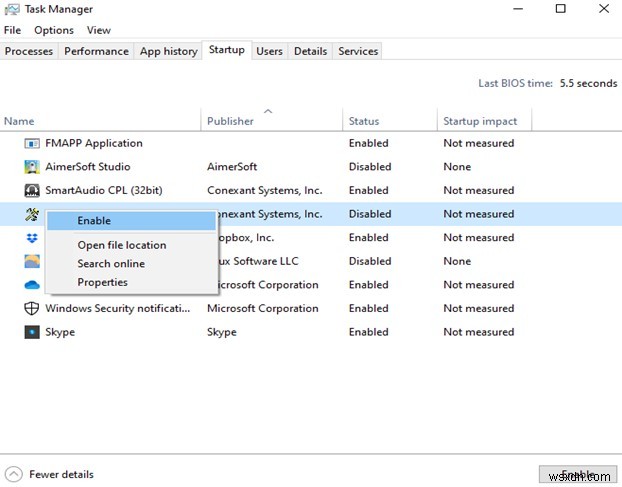Click the tools icon in the highlighted row

pyautogui.click(x=32, y=214)
